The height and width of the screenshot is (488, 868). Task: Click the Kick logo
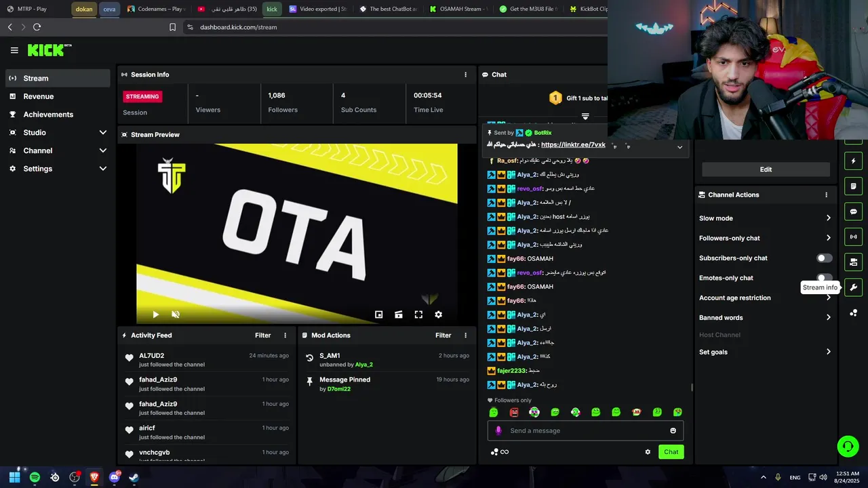tap(49, 50)
